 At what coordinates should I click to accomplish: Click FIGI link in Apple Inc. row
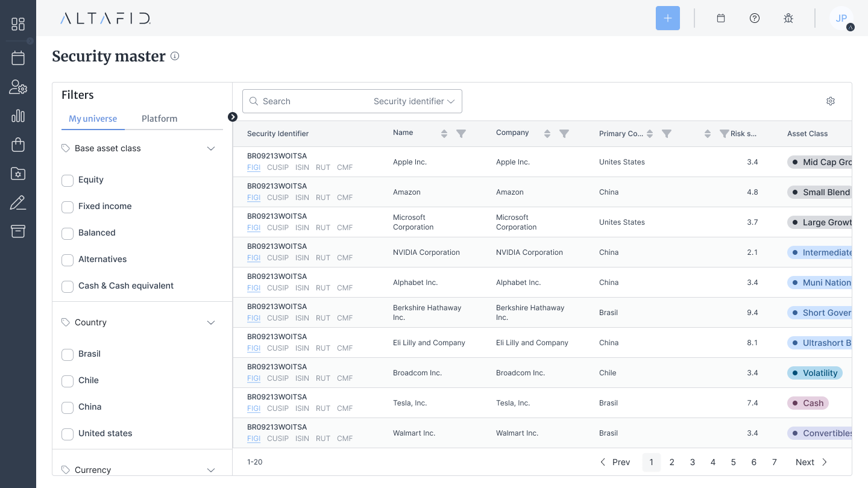click(254, 167)
